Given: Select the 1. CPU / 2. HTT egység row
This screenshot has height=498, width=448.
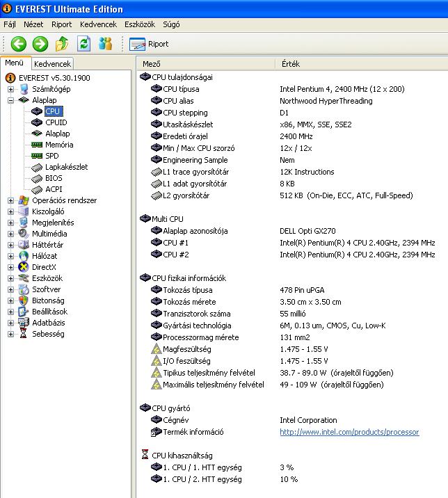Looking at the screenshot, I should pyautogui.click(x=292, y=479).
